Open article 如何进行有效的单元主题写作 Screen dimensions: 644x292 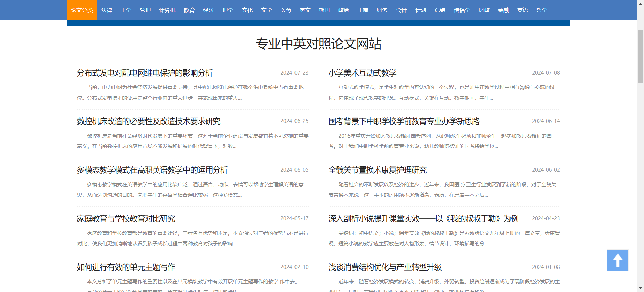click(126, 267)
